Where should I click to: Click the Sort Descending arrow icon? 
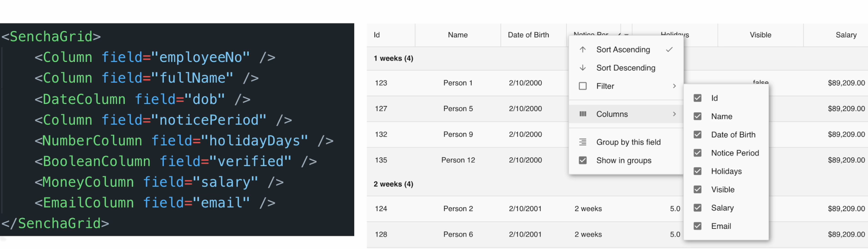[583, 68]
